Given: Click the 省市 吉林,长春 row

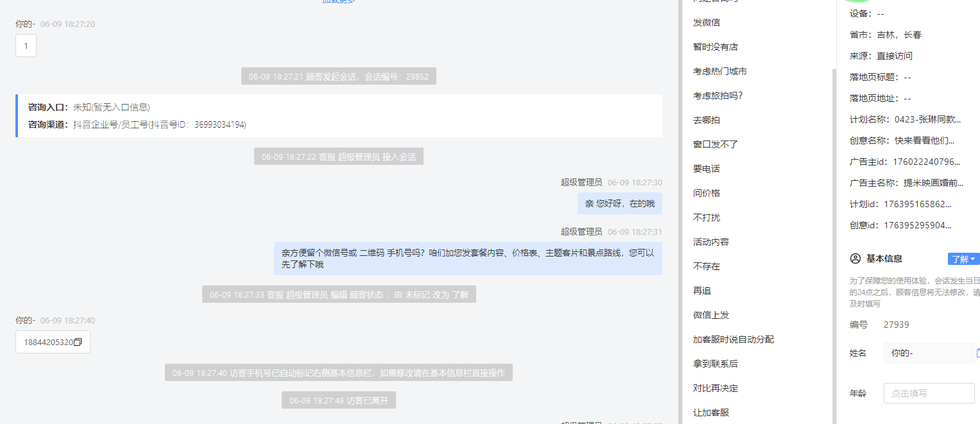Looking at the screenshot, I should [x=886, y=35].
